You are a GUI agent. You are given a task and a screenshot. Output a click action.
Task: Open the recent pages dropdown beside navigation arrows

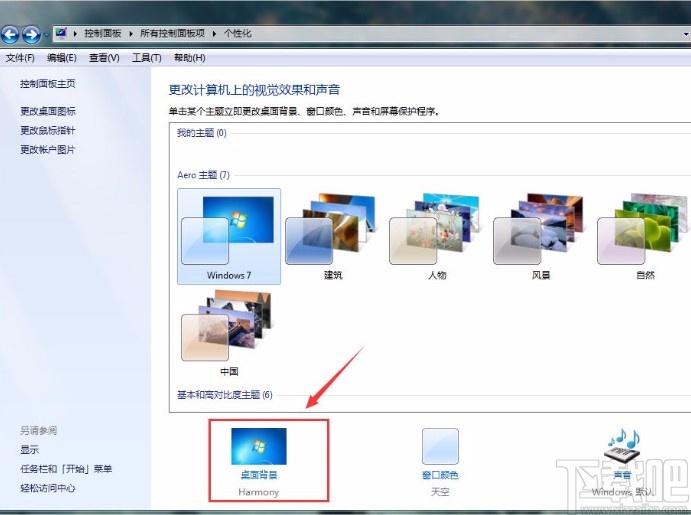point(46,35)
